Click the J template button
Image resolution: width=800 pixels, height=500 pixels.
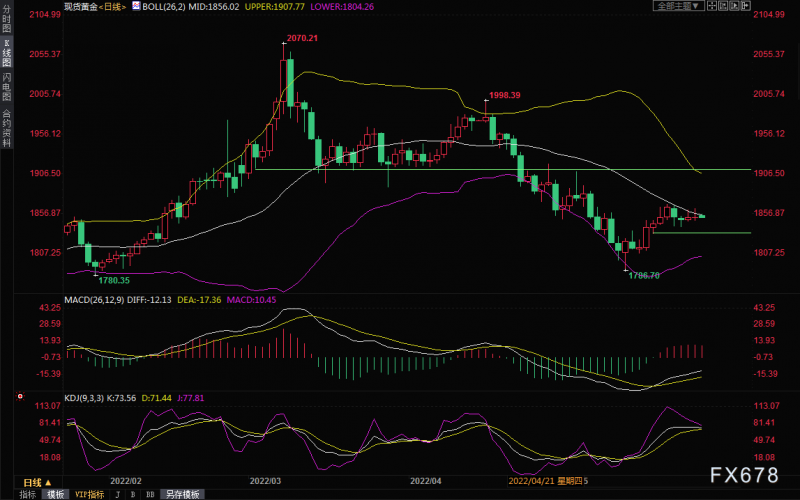tap(117, 494)
